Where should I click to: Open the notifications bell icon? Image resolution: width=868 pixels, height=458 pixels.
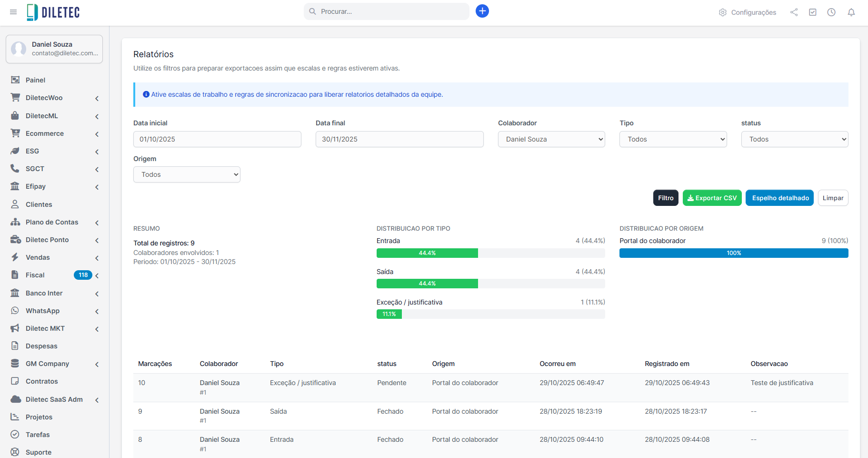(x=851, y=12)
